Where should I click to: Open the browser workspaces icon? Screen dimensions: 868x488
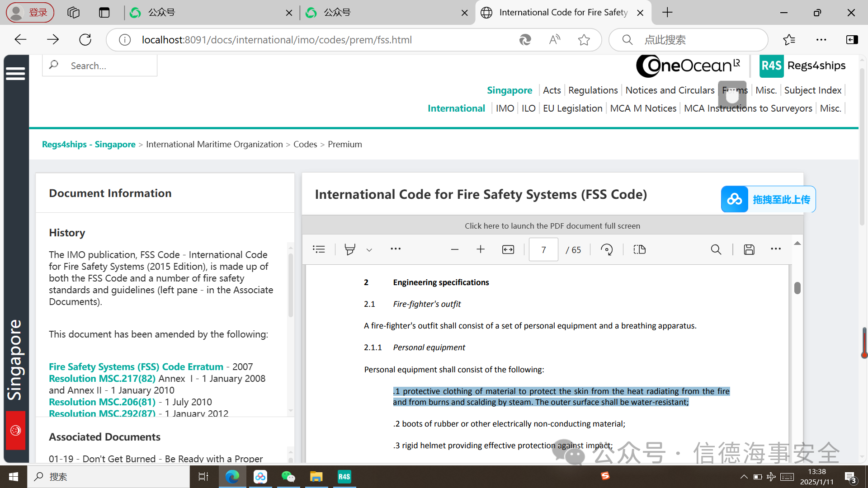click(x=73, y=12)
